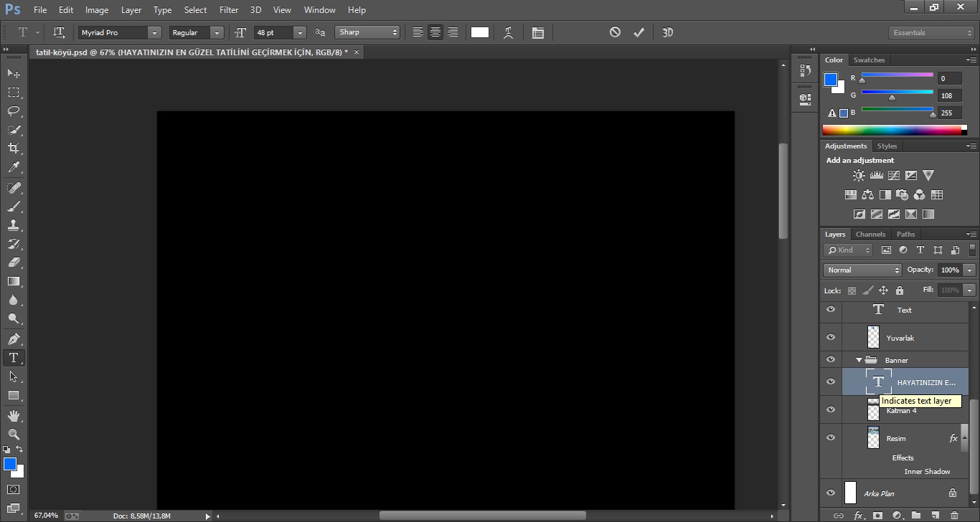Select the Pen tool
Image resolution: width=980 pixels, height=522 pixels.
[x=14, y=339]
